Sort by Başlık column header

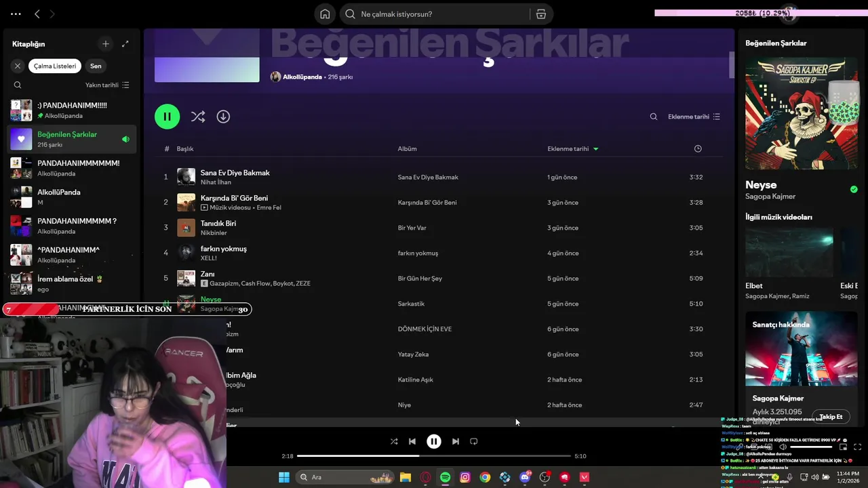tap(185, 148)
